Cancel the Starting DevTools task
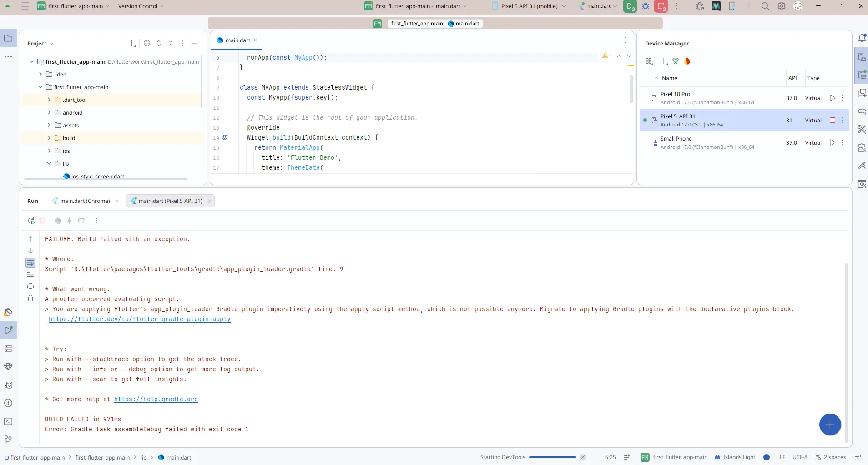 [x=583, y=457]
